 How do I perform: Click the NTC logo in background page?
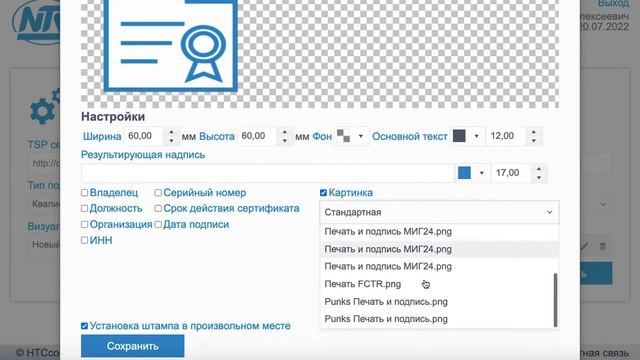point(37,22)
